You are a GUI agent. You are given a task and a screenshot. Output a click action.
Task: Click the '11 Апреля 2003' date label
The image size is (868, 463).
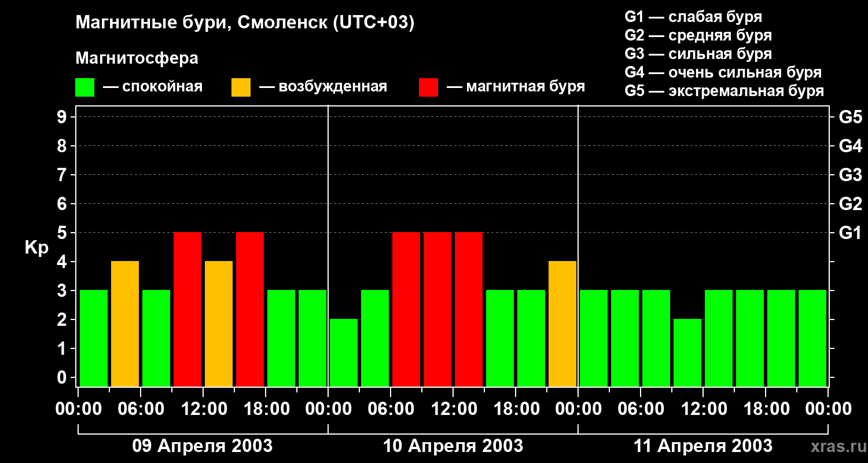point(703,446)
